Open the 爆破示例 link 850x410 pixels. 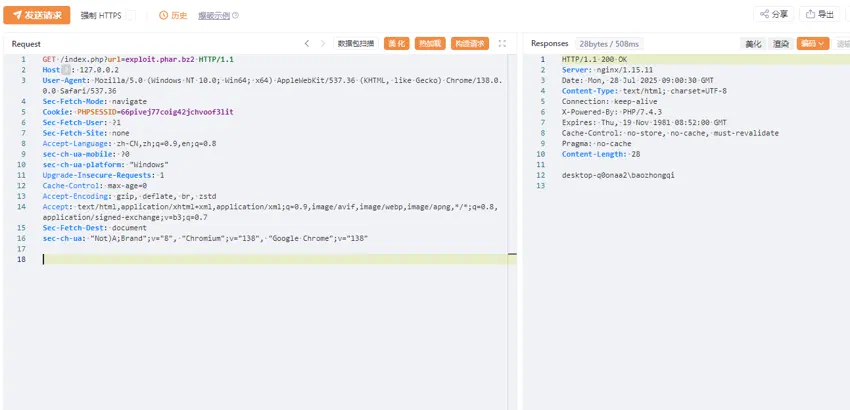point(214,16)
